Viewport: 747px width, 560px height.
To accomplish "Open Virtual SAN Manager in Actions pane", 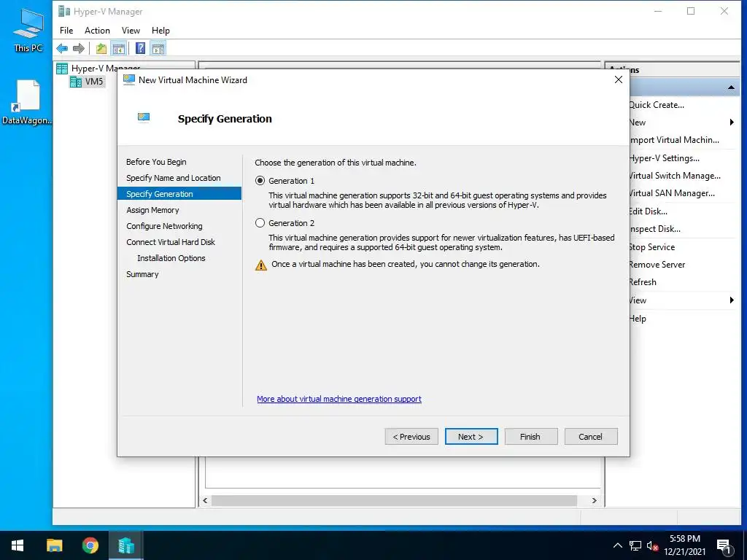I will (x=672, y=193).
